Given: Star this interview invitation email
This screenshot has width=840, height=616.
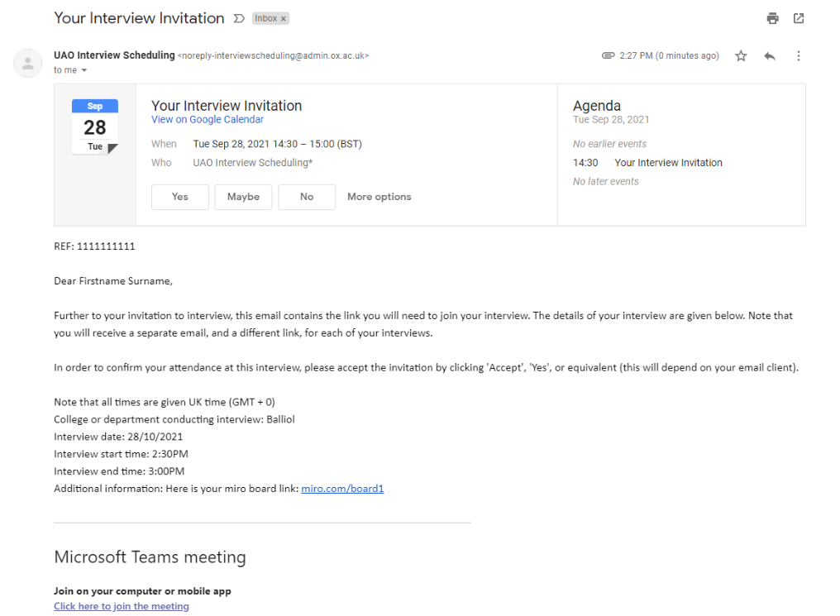Looking at the screenshot, I should [x=741, y=55].
